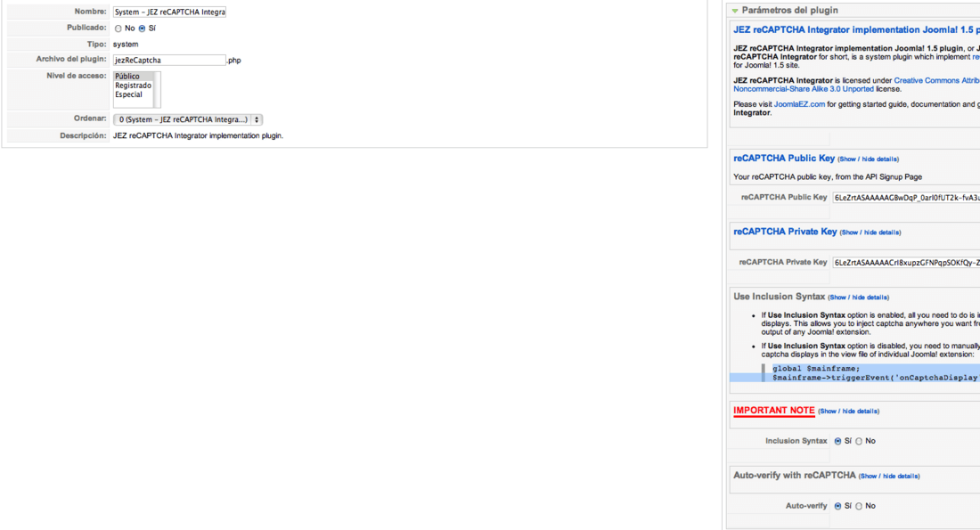980x530 pixels.
Task: Click the 'global $mainframe;' code line
Action: [815, 369]
